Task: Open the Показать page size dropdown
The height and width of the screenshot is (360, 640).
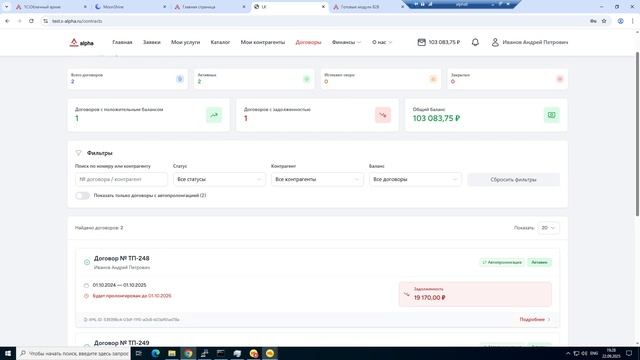Action: [548, 228]
